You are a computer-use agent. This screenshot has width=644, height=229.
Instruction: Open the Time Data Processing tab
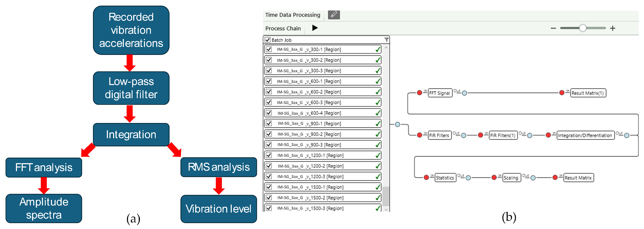click(x=293, y=15)
